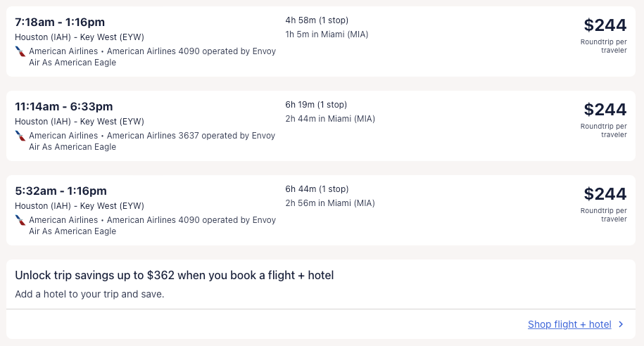Click American Airlines logo on 5:32am flight
This screenshot has width=644, height=346.
pyautogui.click(x=20, y=220)
